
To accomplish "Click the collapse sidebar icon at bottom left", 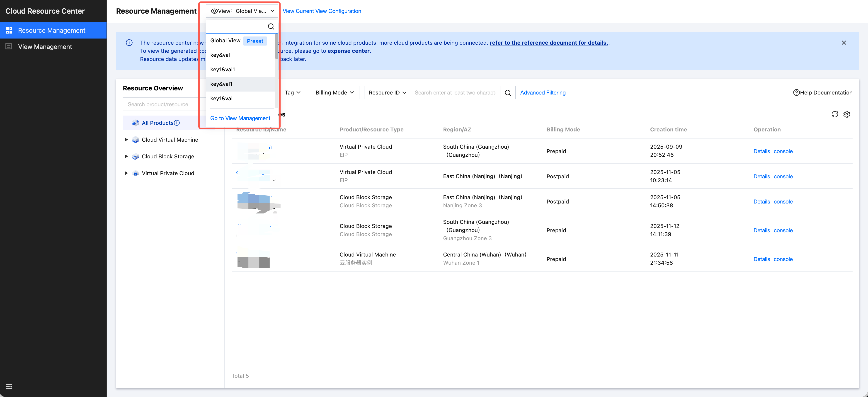I will point(9,386).
